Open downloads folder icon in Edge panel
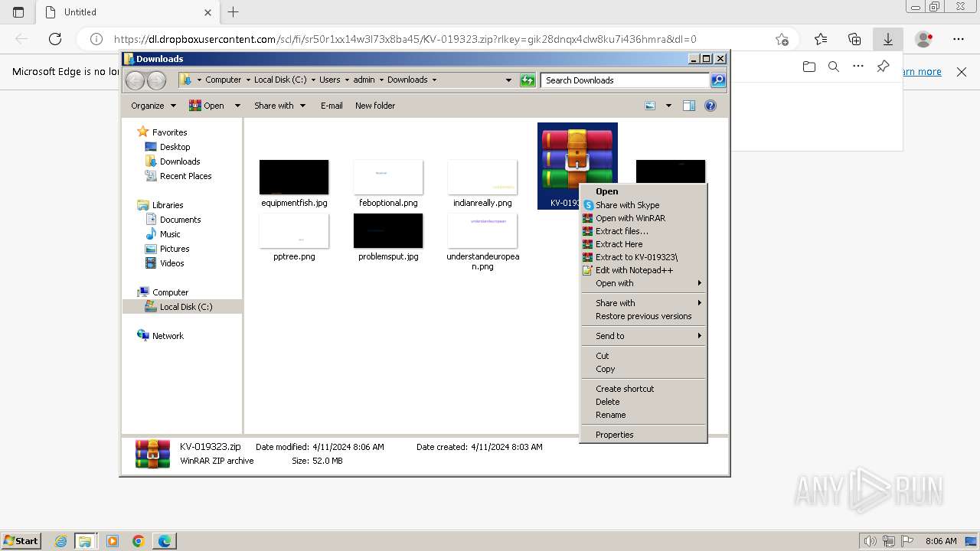This screenshot has width=980, height=551. 809,67
